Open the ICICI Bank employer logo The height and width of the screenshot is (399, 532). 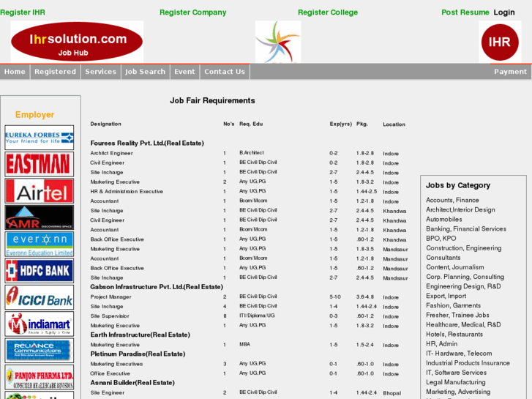[39, 297]
